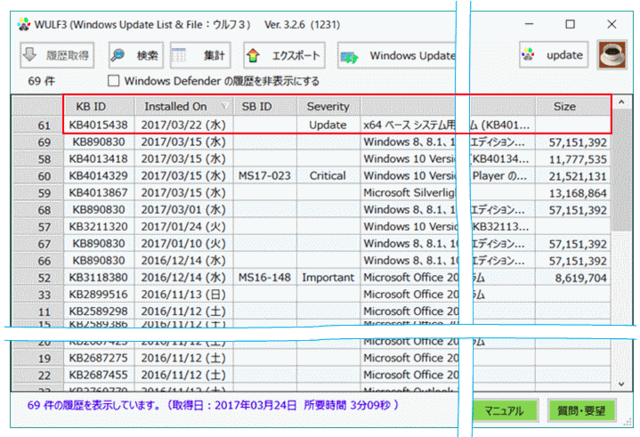Screen dimensions: 640x437
Task: Sort by Installed On column header
Action: (x=184, y=106)
